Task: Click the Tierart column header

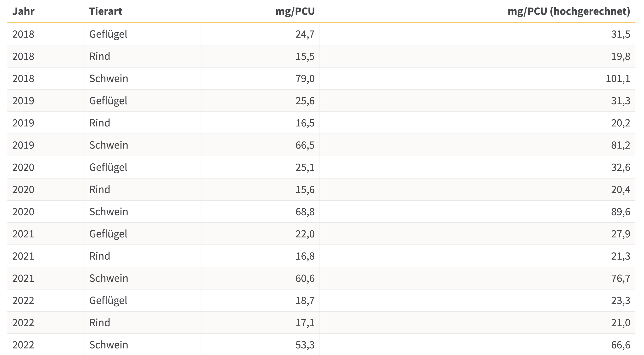Action: tap(106, 11)
